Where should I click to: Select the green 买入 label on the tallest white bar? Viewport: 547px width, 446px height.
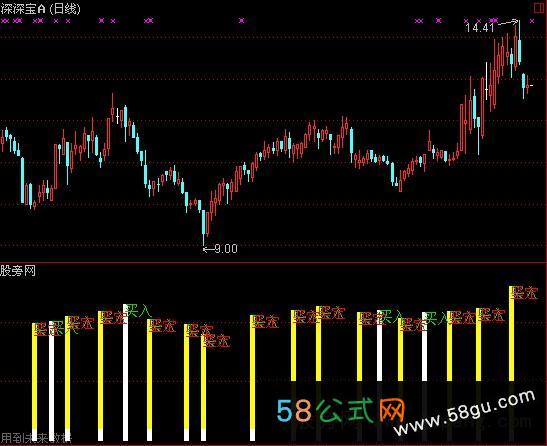click(x=138, y=311)
